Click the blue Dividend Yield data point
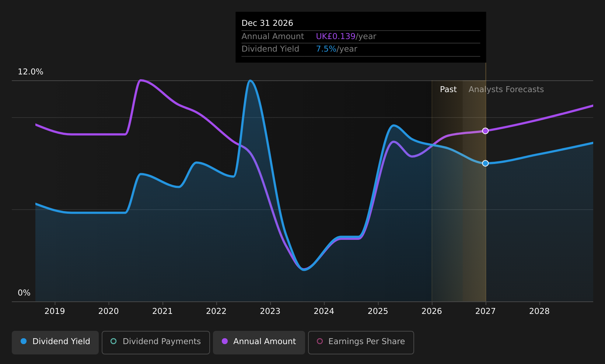This screenshot has width=605, height=364. coord(485,163)
